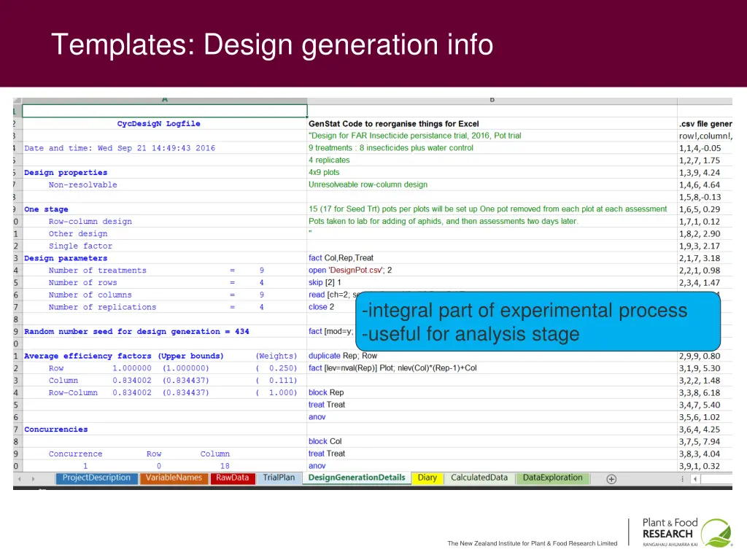
Task: Open the DataExploration sheet tab
Action: click(552, 478)
